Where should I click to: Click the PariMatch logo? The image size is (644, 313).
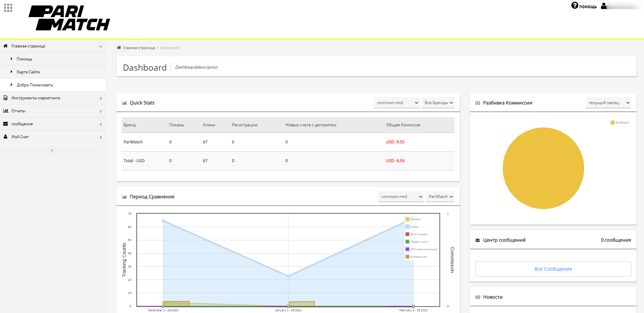tap(69, 18)
